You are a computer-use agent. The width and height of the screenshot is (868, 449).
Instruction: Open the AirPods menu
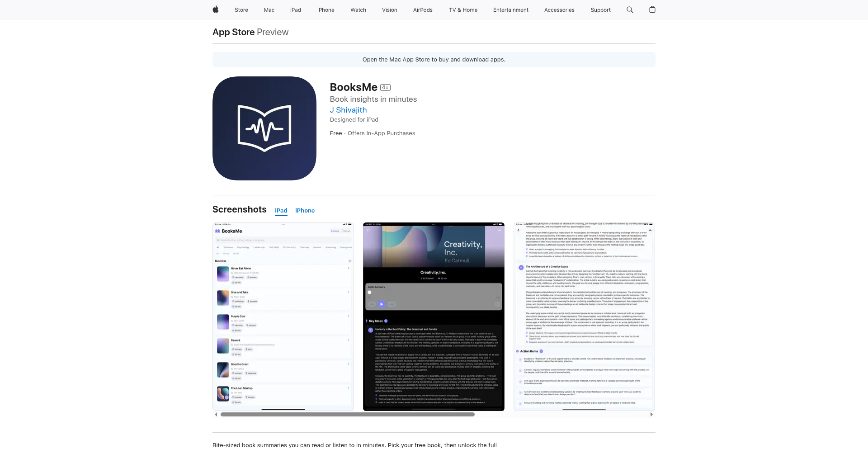pos(423,10)
